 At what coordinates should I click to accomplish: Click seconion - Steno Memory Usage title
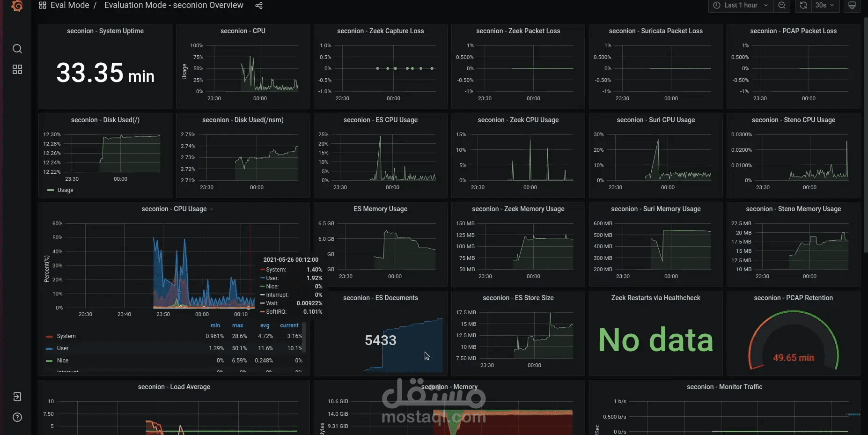(x=794, y=209)
